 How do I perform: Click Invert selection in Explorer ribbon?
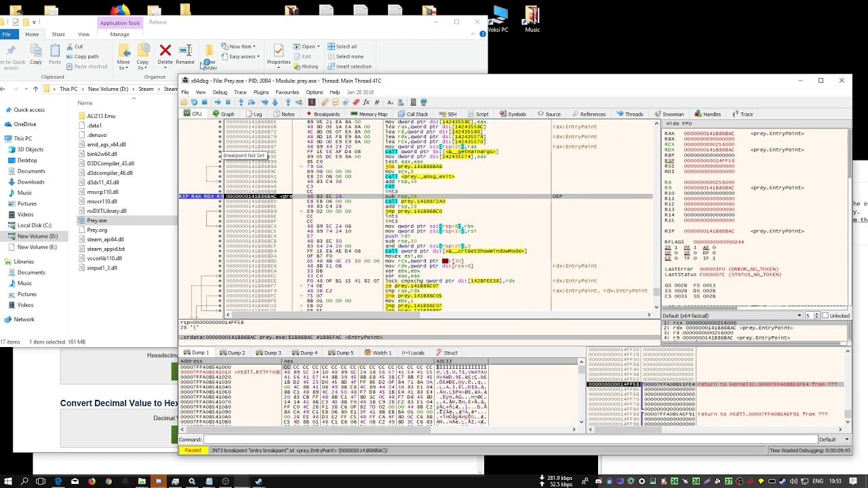[349, 66]
